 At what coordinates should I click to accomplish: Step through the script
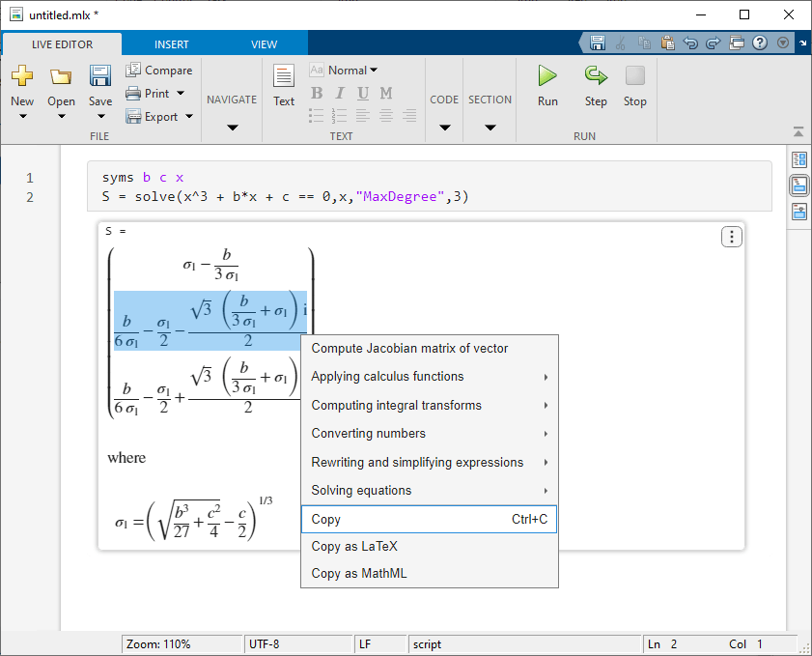click(596, 75)
